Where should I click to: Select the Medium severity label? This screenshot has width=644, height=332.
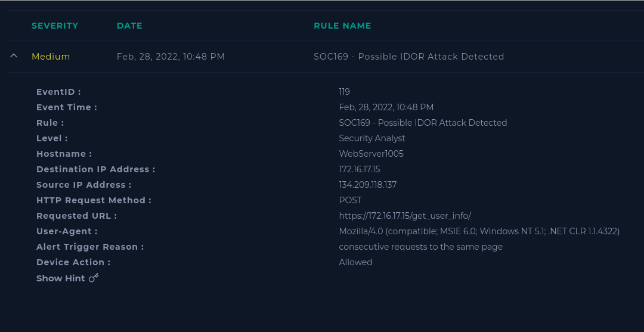(x=51, y=57)
